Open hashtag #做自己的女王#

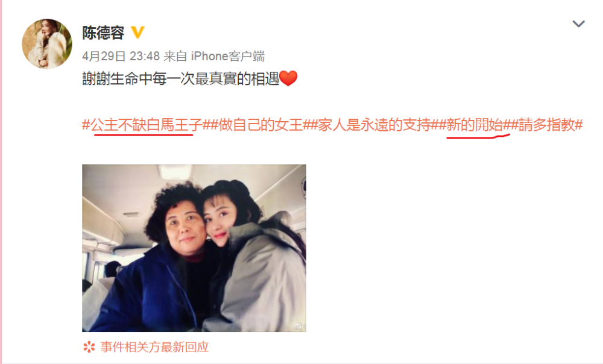click(260, 125)
